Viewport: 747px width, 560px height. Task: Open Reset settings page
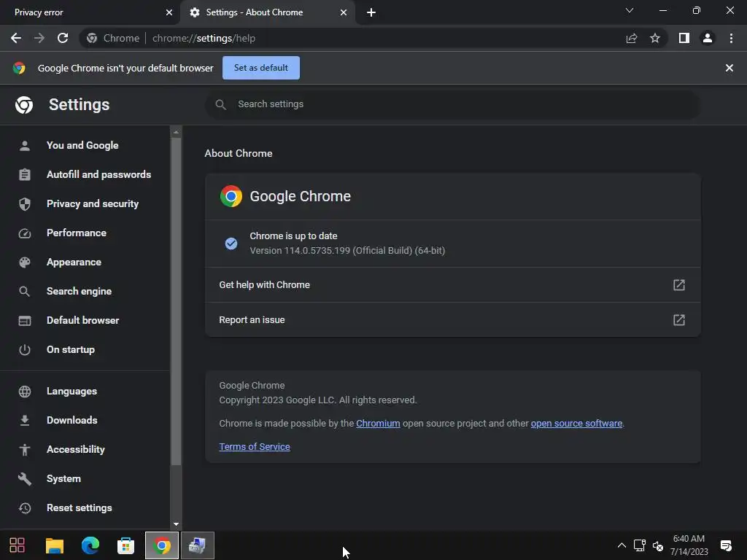[79, 507]
